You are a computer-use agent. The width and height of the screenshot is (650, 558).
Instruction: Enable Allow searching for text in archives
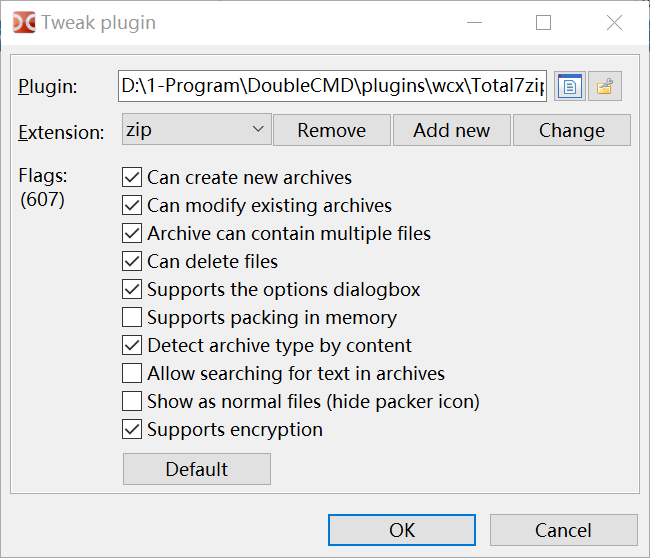click(132, 374)
